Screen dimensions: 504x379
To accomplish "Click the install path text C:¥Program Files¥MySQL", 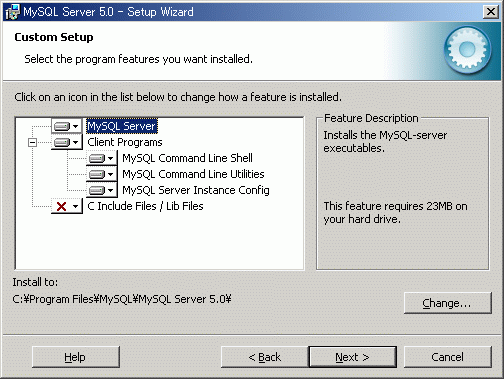I will (x=122, y=299).
